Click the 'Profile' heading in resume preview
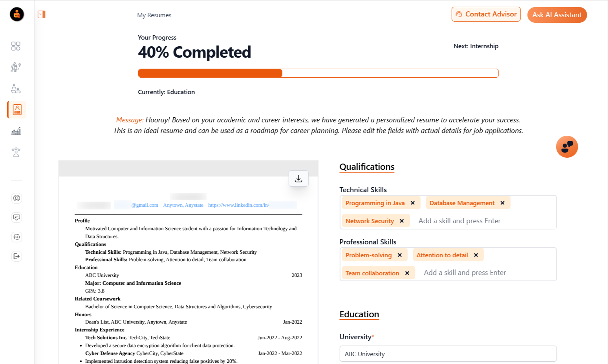Screen dimensions: 608x364 (82, 221)
